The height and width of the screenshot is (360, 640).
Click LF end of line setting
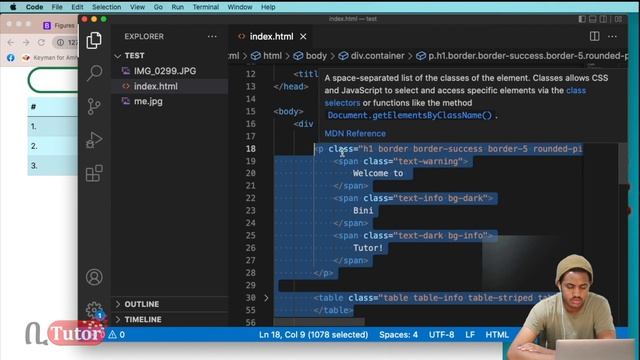(x=470, y=335)
